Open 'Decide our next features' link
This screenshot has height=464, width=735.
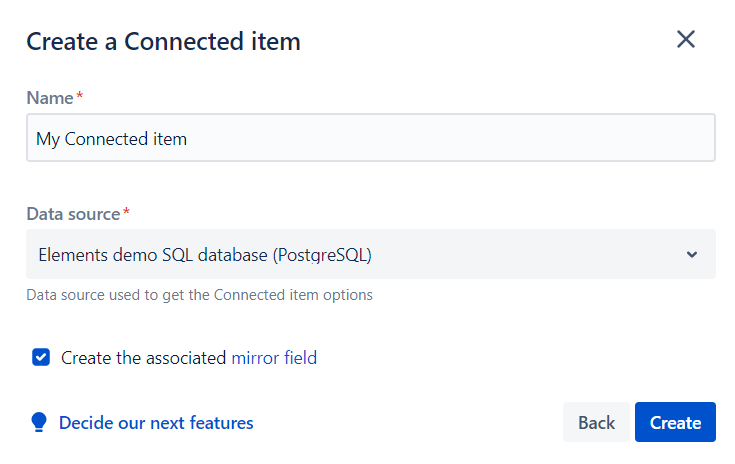click(156, 423)
